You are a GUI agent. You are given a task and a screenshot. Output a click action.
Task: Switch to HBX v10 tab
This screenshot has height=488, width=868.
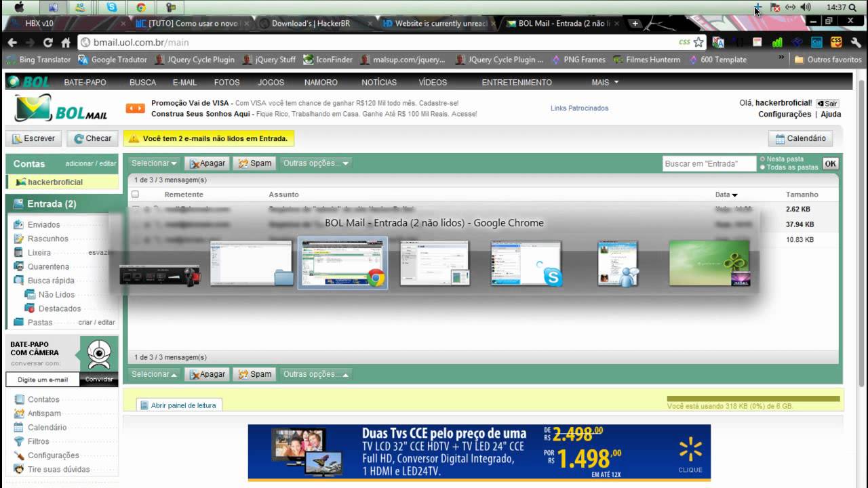click(x=39, y=23)
